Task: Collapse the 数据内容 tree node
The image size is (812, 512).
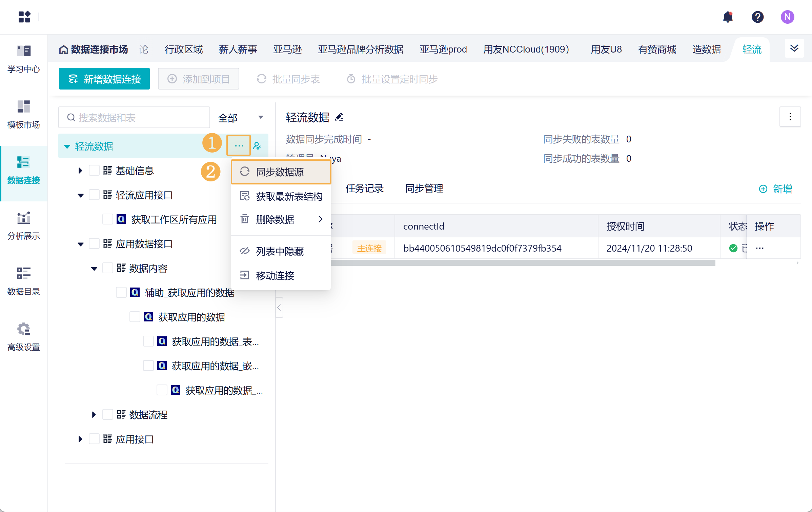Action: 94,269
